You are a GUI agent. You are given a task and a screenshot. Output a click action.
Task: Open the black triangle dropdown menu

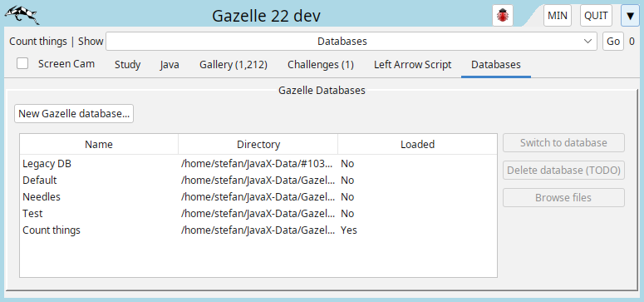(630, 16)
